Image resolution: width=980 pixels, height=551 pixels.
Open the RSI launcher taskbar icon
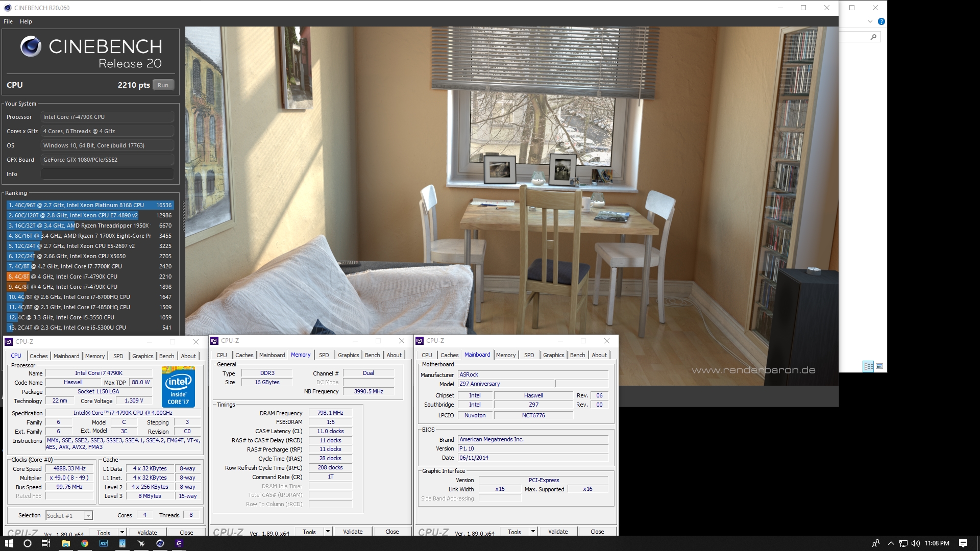pyautogui.click(x=104, y=543)
